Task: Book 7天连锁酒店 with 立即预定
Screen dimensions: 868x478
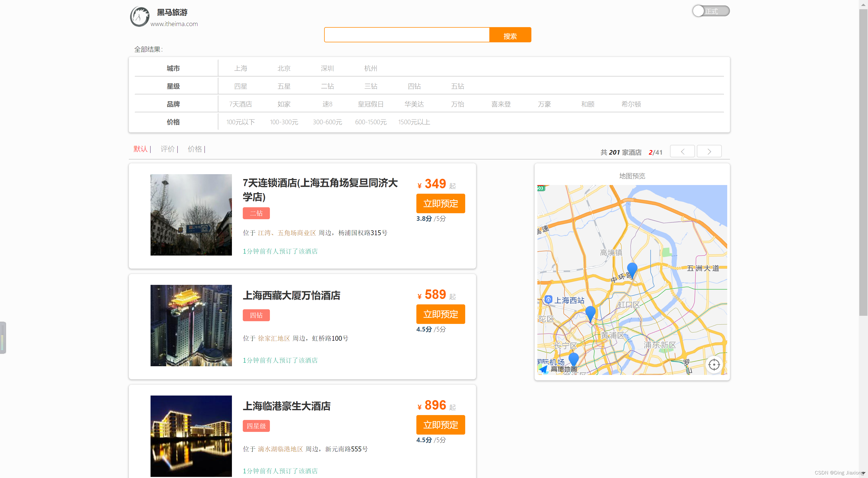Action: (x=441, y=204)
